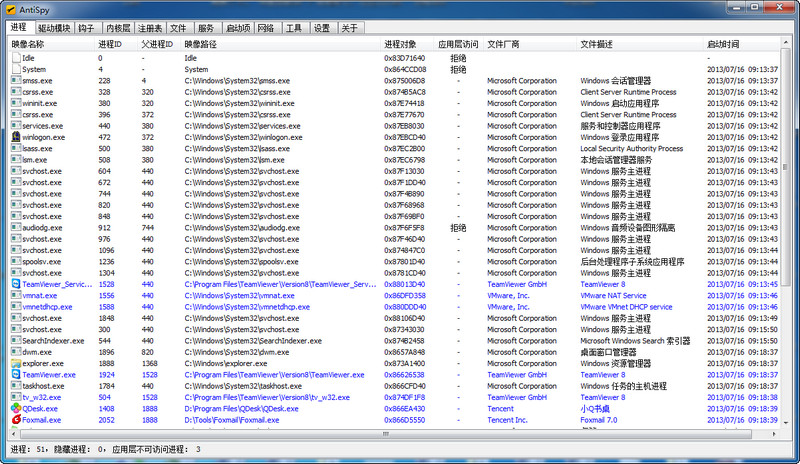
Task: Click the vmnat.exe process icon
Action: 16,295
